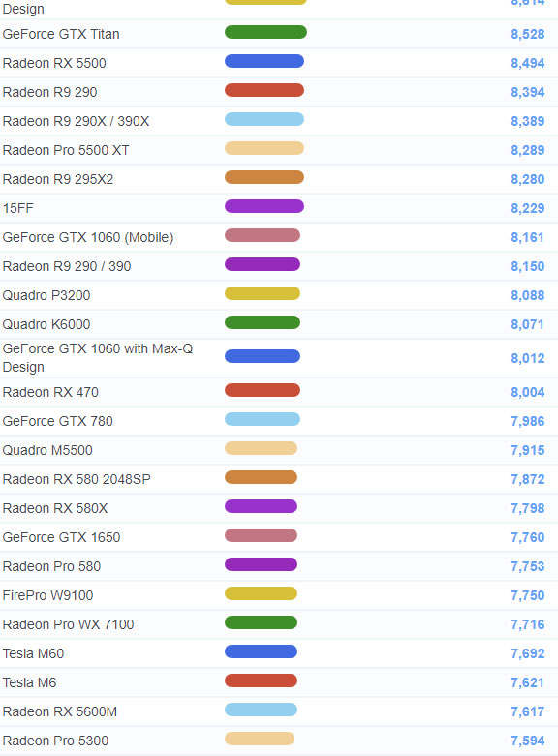Viewport: 558px width, 756px height.
Task: Click the score 7,617
Action: [x=528, y=711]
